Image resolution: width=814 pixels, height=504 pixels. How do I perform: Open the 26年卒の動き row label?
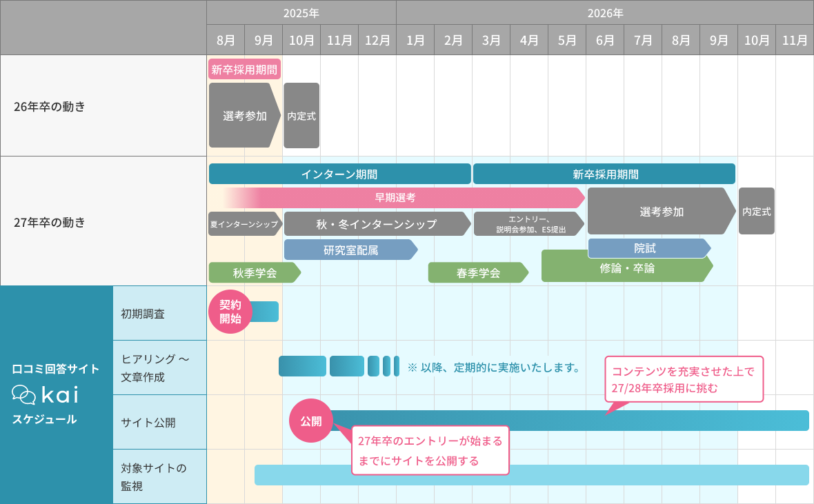(50, 106)
